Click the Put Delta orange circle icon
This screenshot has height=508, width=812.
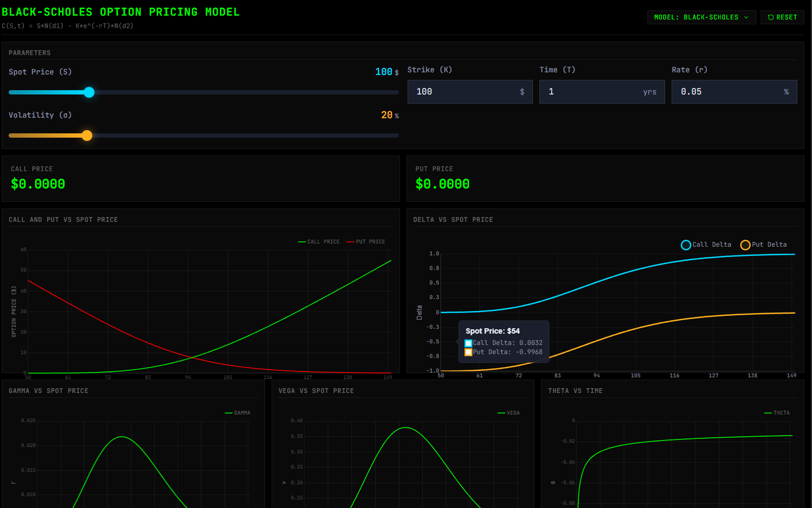coord(745,245)
